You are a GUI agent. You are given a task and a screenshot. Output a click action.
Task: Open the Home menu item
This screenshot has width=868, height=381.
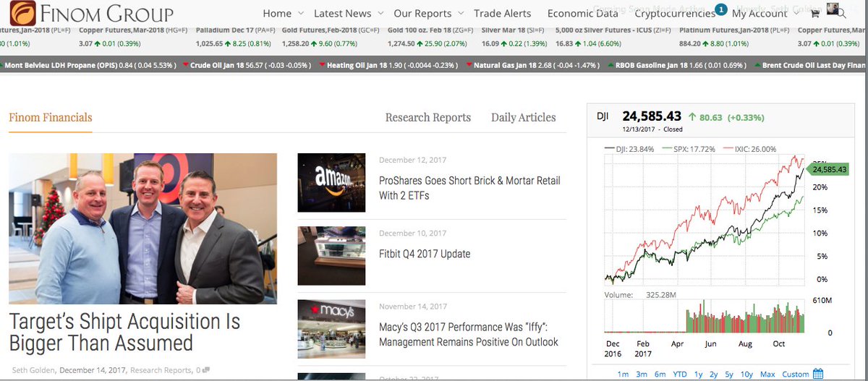pyautogui.click(x=277, y=14)
